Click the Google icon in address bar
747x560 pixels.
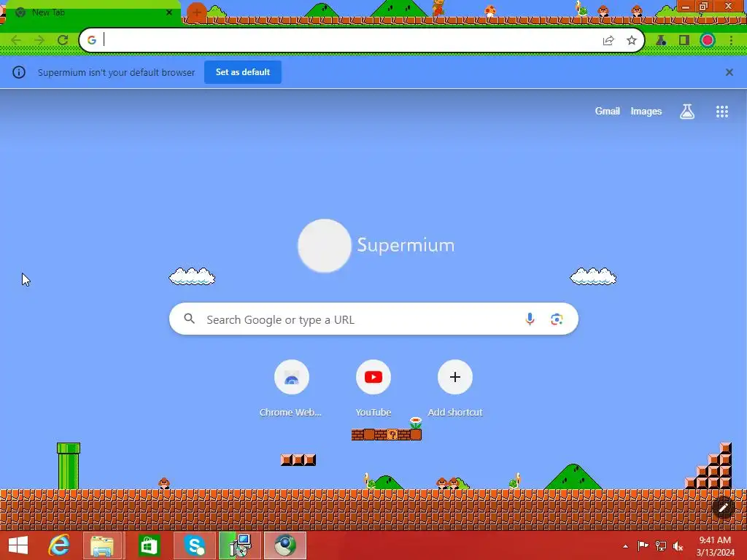point(92,41)
